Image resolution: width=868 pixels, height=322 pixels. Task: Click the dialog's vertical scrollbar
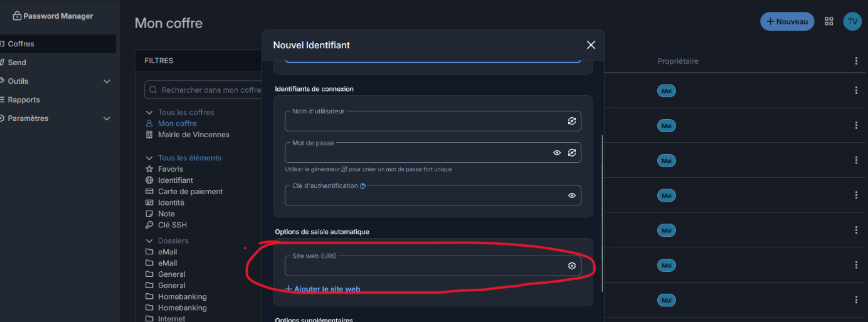tap(602, 213)
